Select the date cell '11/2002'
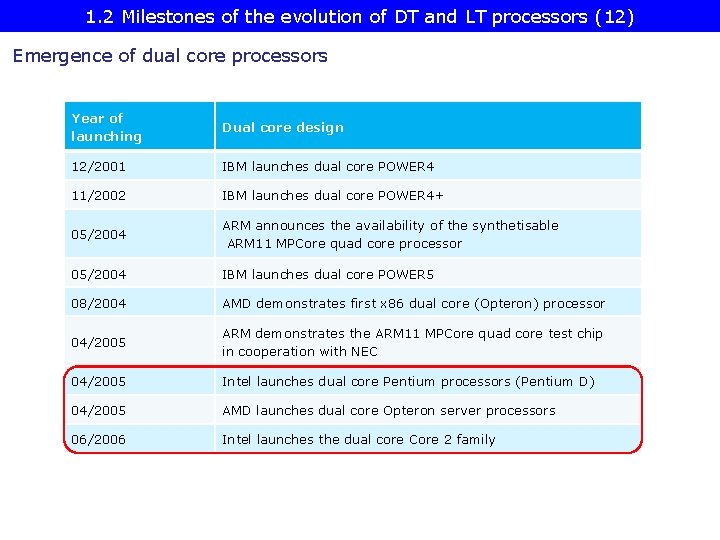Viewport: 720px width, 540px height. click(x=139, y=195)
